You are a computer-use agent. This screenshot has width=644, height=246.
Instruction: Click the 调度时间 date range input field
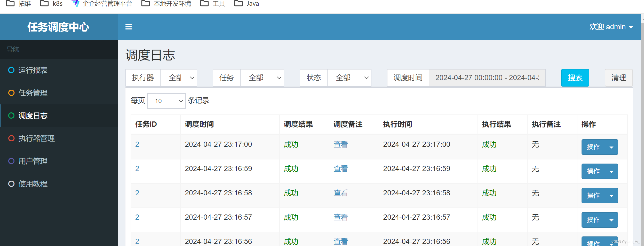[487, 78]
